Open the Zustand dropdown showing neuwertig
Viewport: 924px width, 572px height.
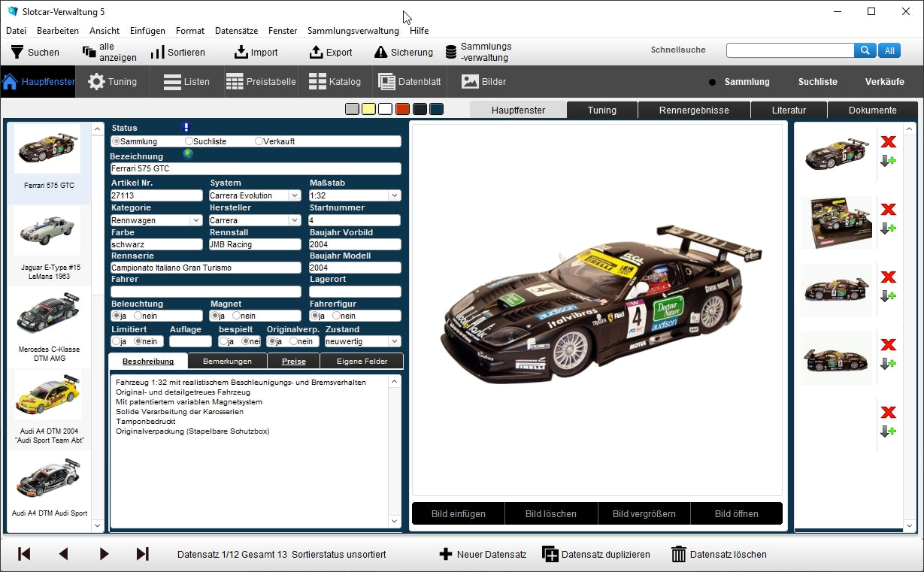click(x=393, y=340)
